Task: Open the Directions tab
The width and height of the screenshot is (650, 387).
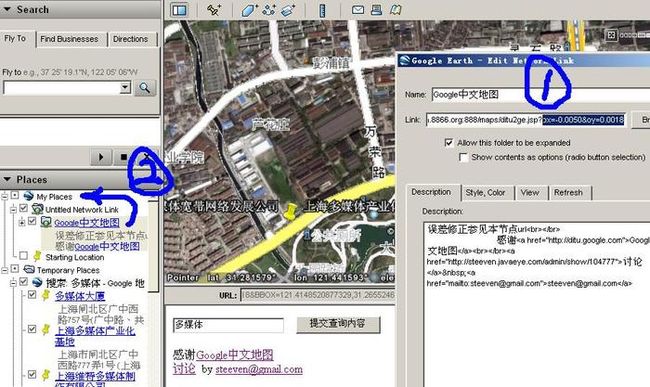Action: (131, 39)
